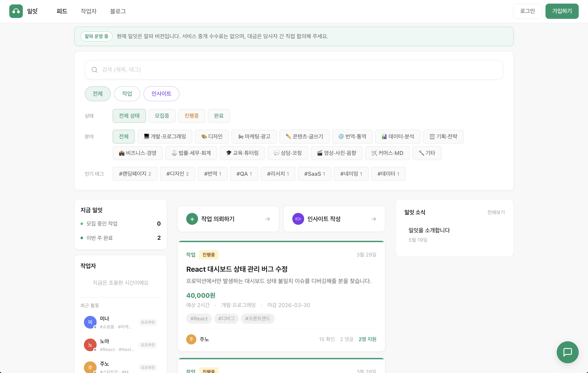
Task: Select the 전체 분야 filter
Action: 124,137
